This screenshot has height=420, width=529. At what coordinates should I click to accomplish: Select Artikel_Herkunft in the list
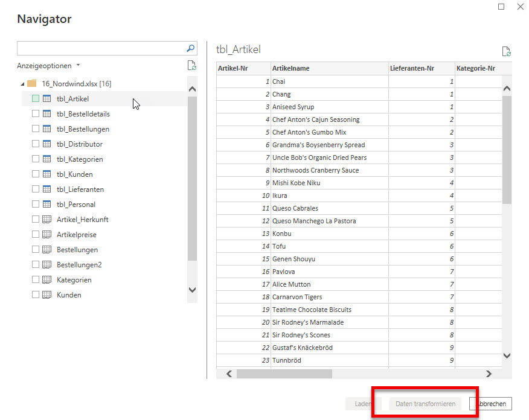tap(82, 220)
